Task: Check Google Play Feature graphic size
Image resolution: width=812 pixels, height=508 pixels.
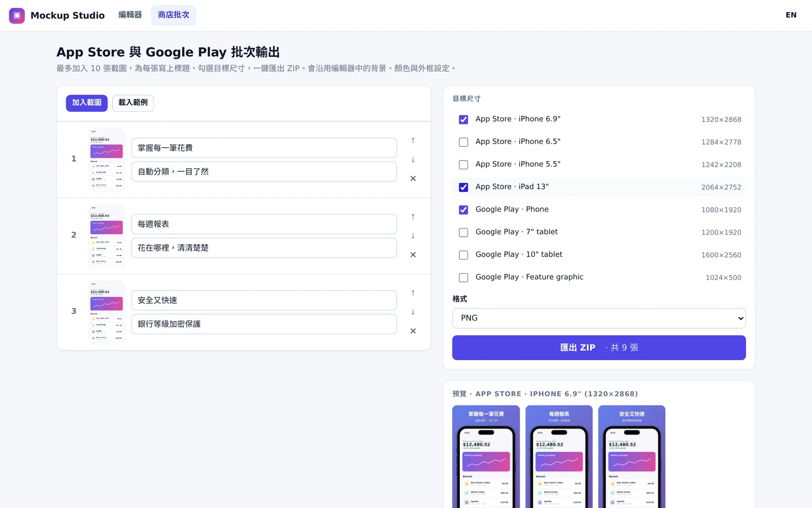Action: click(x=463, y=277)
